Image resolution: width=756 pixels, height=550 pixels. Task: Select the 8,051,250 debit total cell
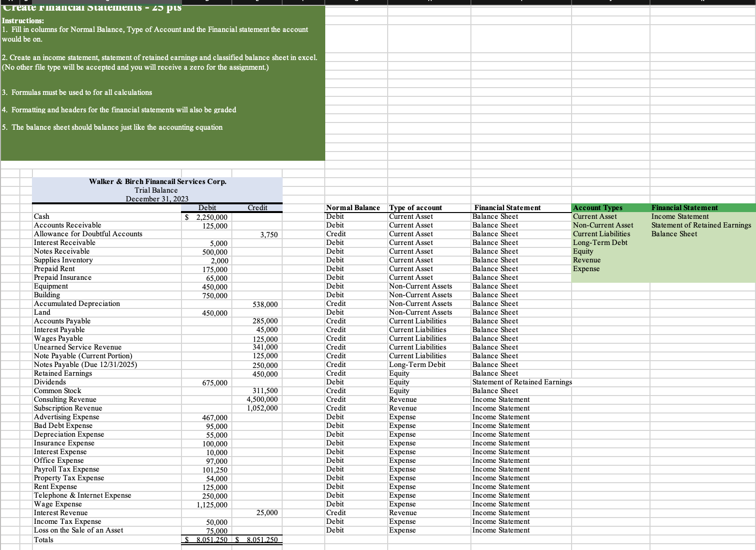[208, 539]
